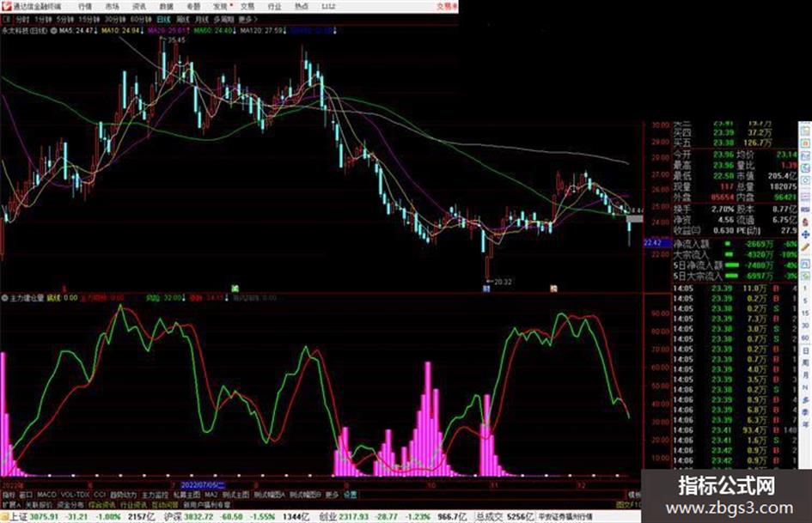Screen dimensions: 812x523
Task: Select the 月 shortcut in right toolbar
Action: click(x=805, y=375)
